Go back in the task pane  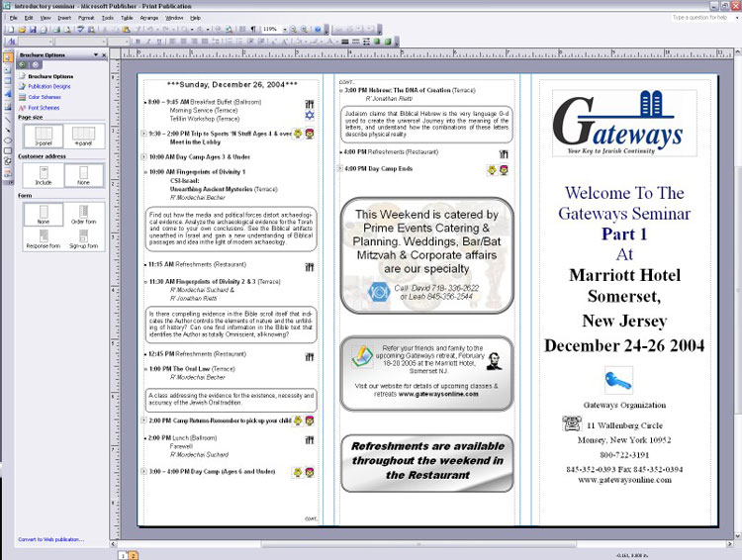22,65
